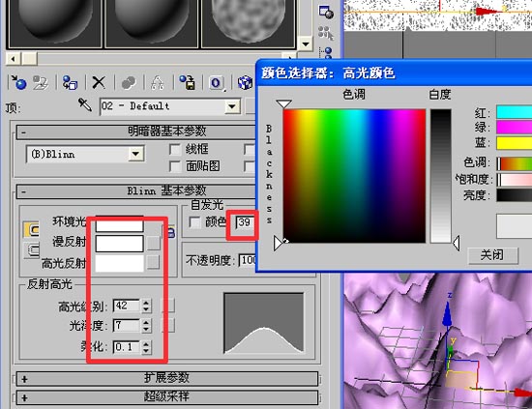Click the 高光反射 color swatch
532x409 pixels.
(119, 263)
